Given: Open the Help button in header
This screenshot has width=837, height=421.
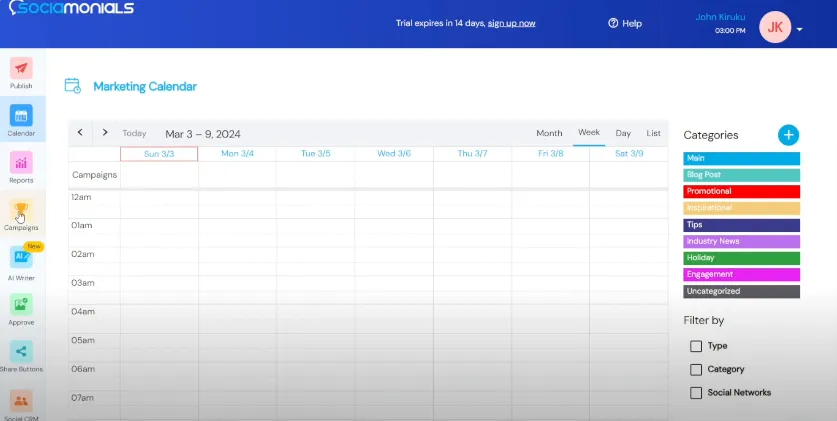Looking at the screenshot, I should point(625,23).
